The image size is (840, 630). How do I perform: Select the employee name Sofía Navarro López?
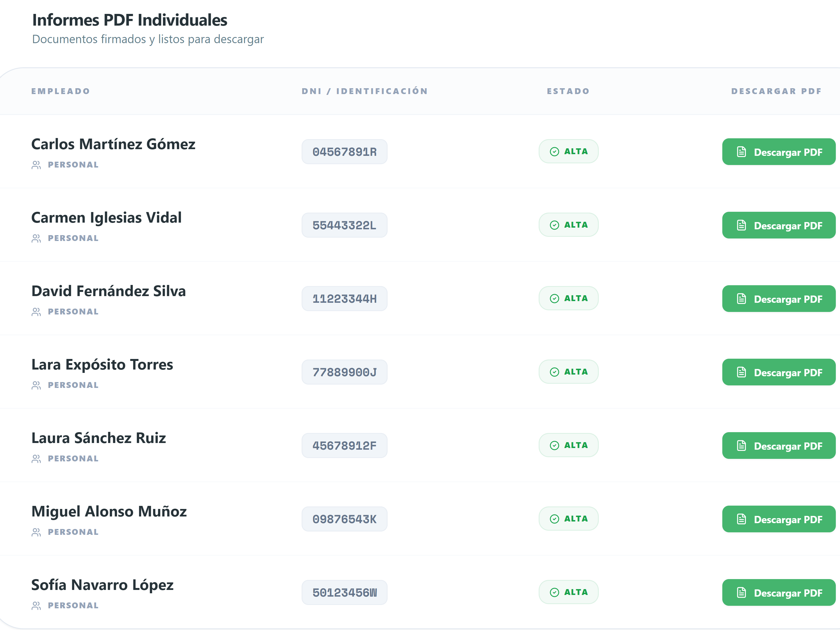tap(102, 585)
